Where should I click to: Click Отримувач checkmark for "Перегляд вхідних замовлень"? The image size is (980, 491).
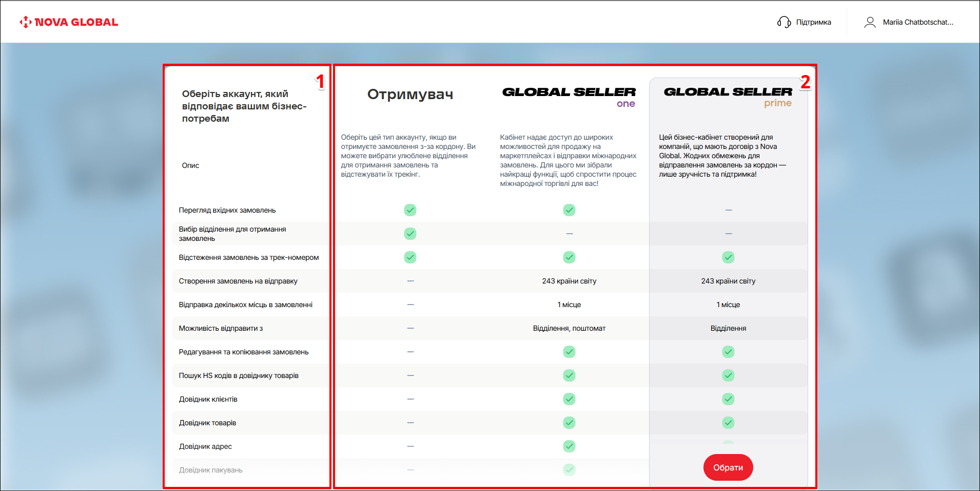pyautogui.click(x=410, y=210)
